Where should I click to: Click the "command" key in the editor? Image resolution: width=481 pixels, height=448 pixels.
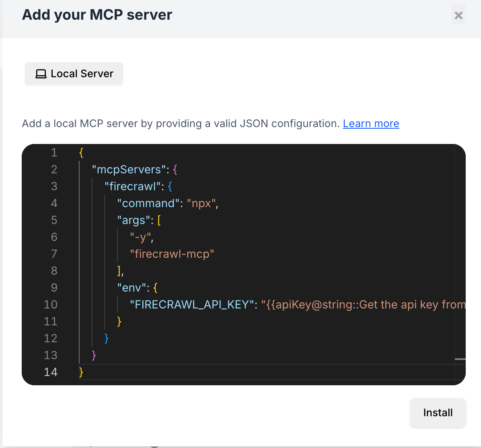coord(148,203)
